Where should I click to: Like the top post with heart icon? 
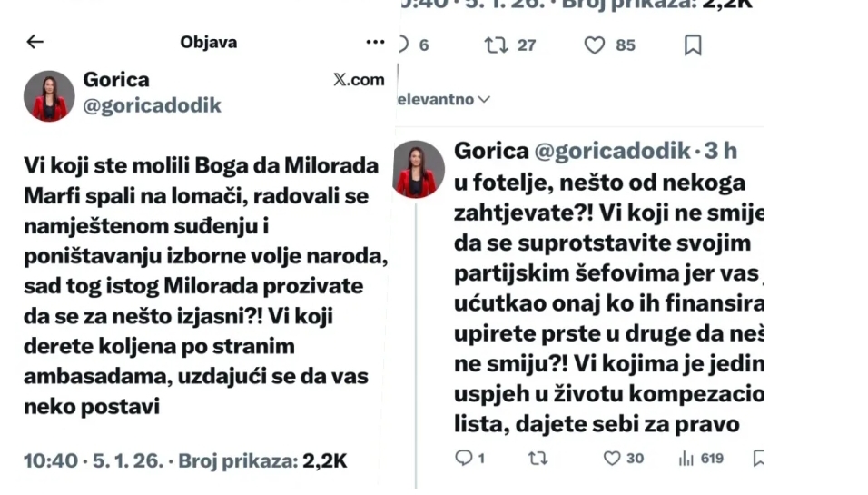click(x=594, y=45)
